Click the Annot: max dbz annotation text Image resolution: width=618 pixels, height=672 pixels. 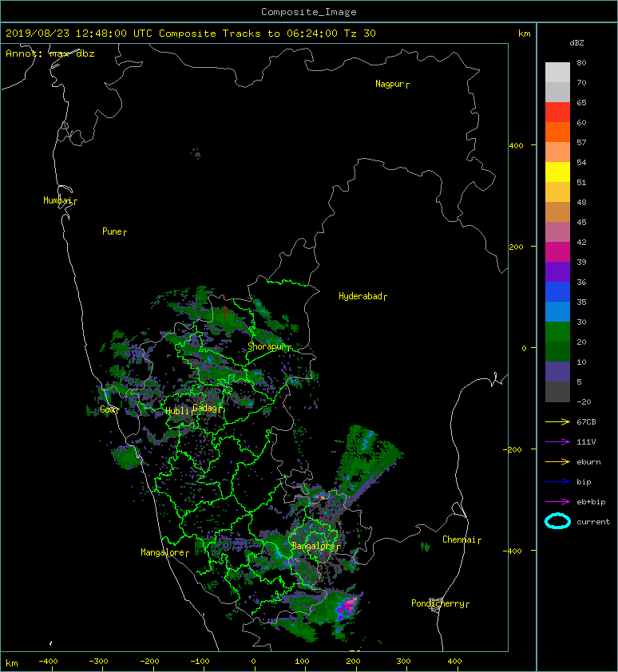(x=50, y=53)
